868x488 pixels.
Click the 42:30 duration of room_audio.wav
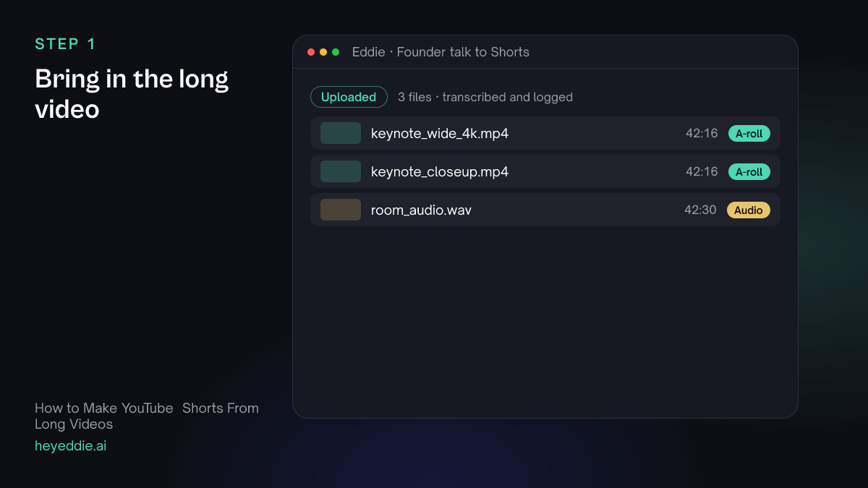pos(700,210)
